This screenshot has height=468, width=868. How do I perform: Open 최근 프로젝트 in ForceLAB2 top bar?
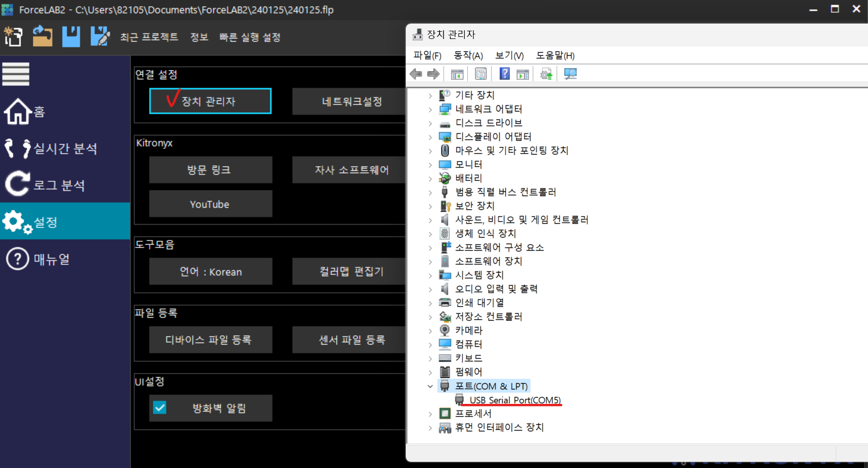coord(149,37)
